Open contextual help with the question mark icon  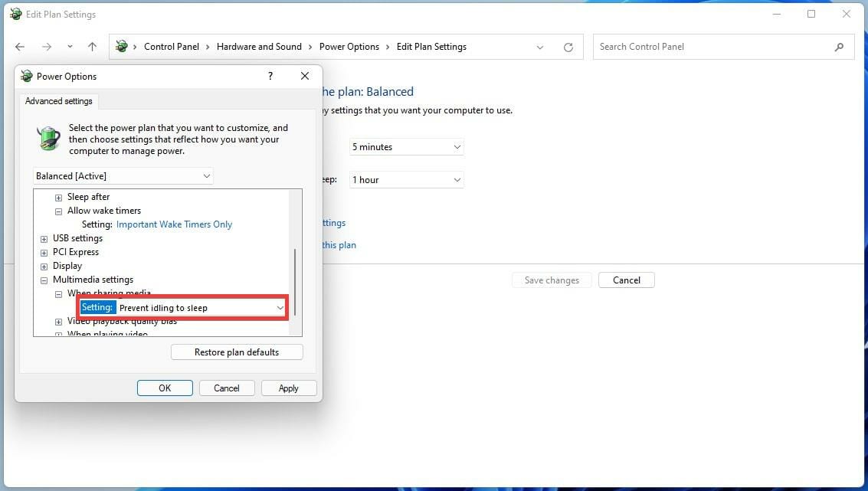[270, 76]
